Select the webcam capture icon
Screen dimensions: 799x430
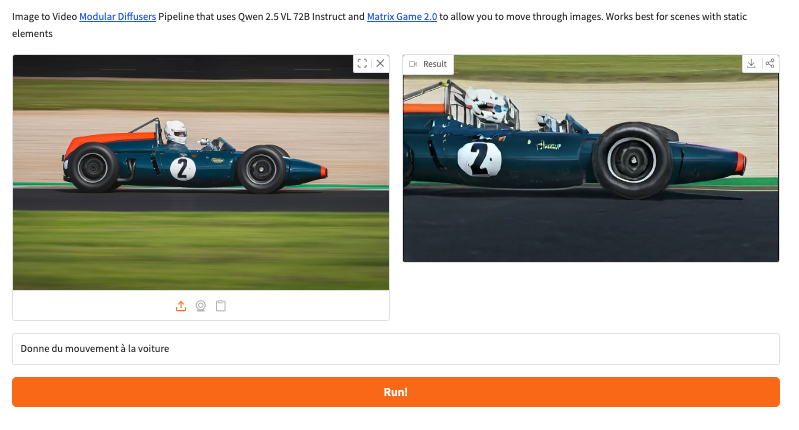[x=201, y=306]
